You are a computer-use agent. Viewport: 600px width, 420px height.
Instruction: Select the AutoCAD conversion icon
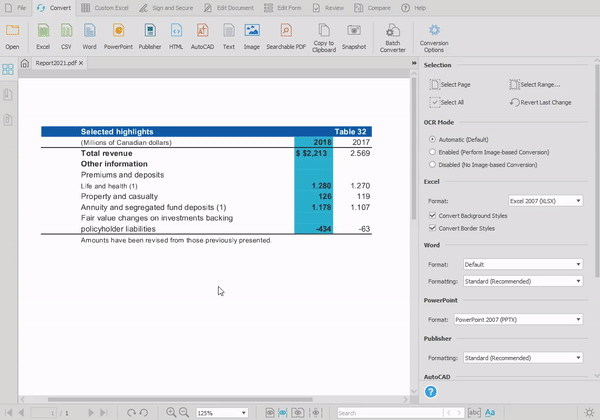click(203, 35)
